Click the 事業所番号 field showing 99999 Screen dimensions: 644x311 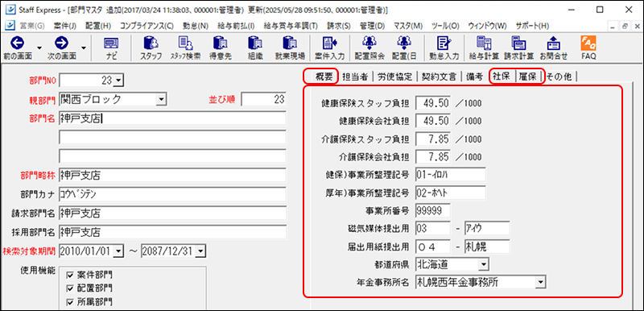coord(433,210)
